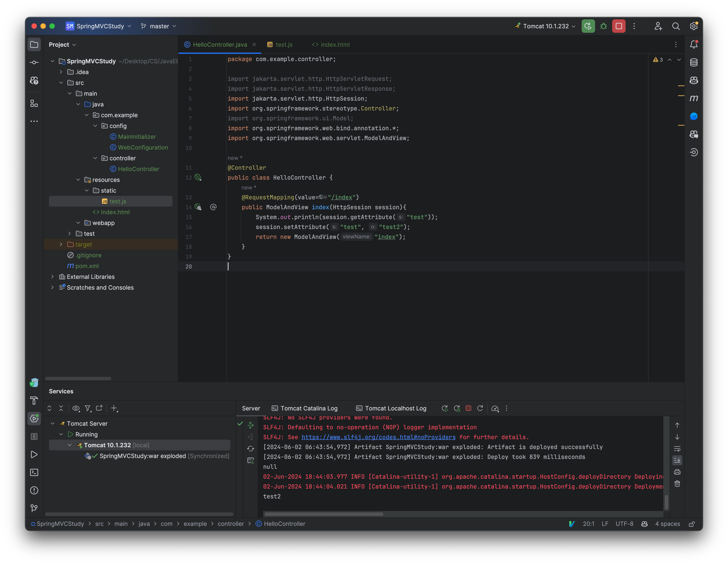Click the Build project hammer icon
Screen dimensions: 728x564
(34, 401)
